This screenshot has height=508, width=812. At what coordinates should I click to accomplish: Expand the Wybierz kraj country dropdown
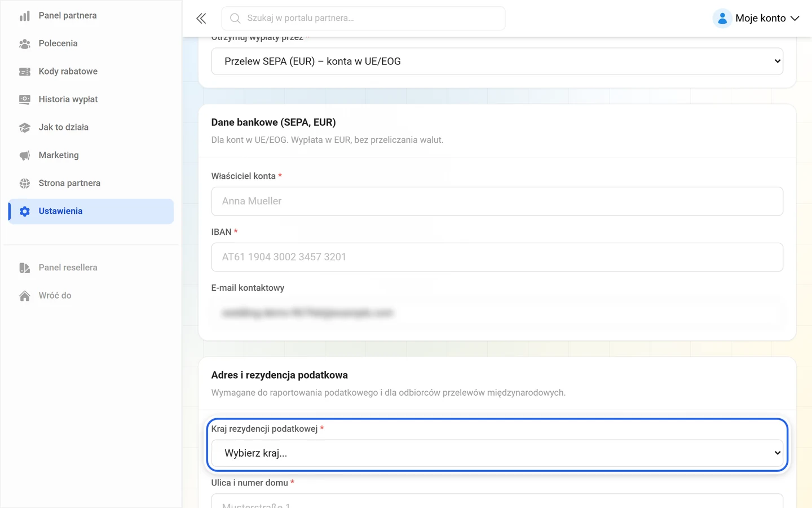(497, 453)
